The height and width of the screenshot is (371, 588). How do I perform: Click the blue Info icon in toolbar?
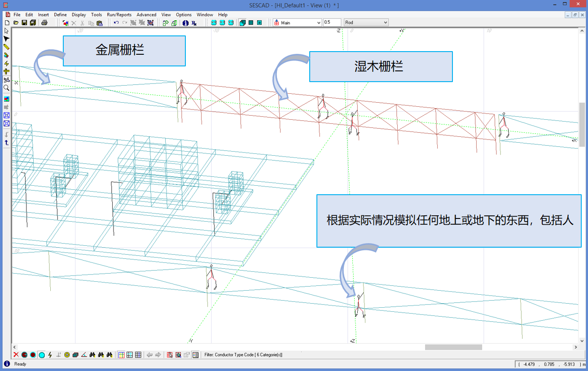(x=185, y=23)
